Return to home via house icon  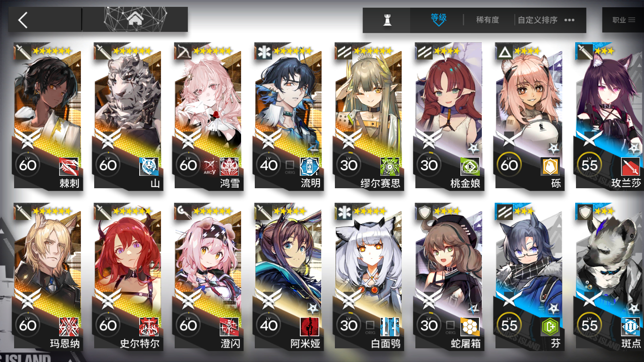tap(135, 19)
